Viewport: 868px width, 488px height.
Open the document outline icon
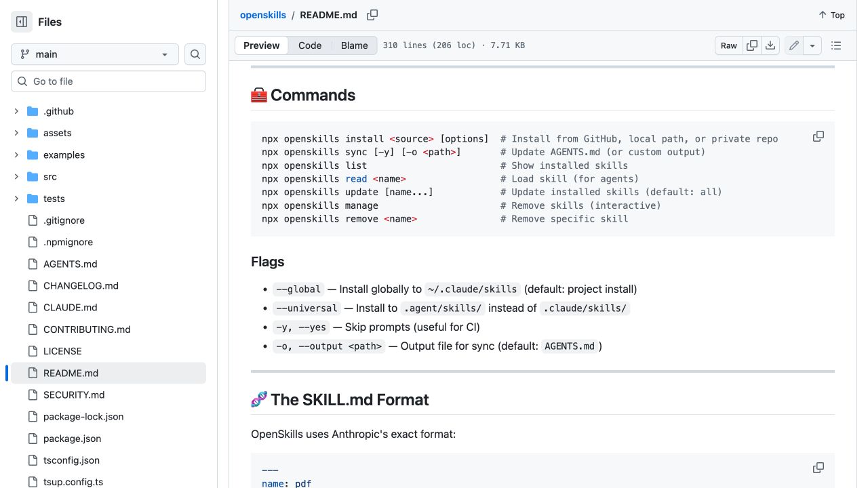point(836,45)
